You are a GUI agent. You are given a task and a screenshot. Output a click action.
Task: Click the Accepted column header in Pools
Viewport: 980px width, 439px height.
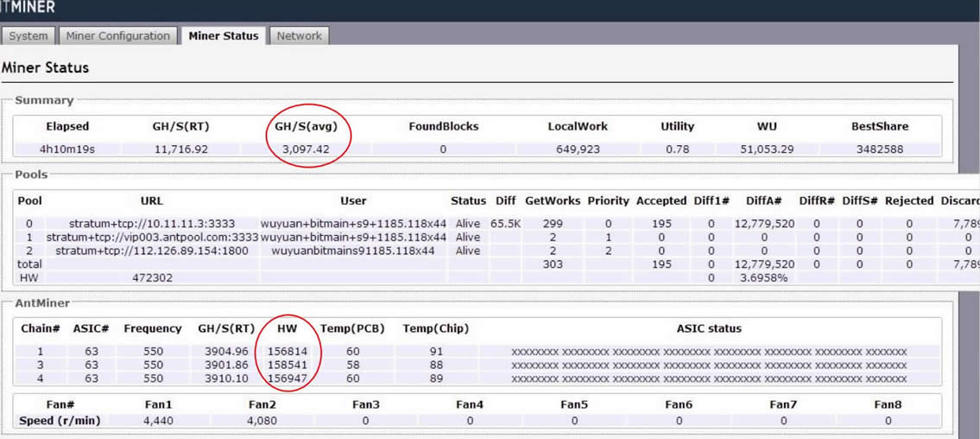click(x=661, y=200)
